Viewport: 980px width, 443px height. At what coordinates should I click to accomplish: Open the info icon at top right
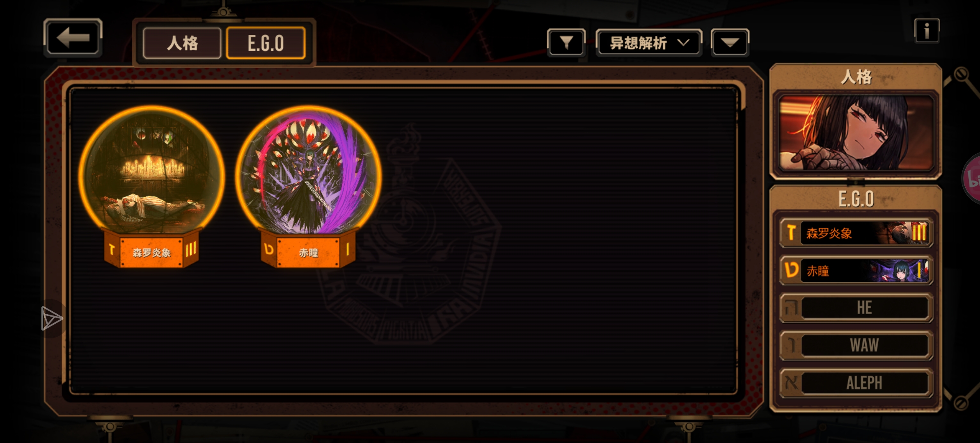(927, 31)
